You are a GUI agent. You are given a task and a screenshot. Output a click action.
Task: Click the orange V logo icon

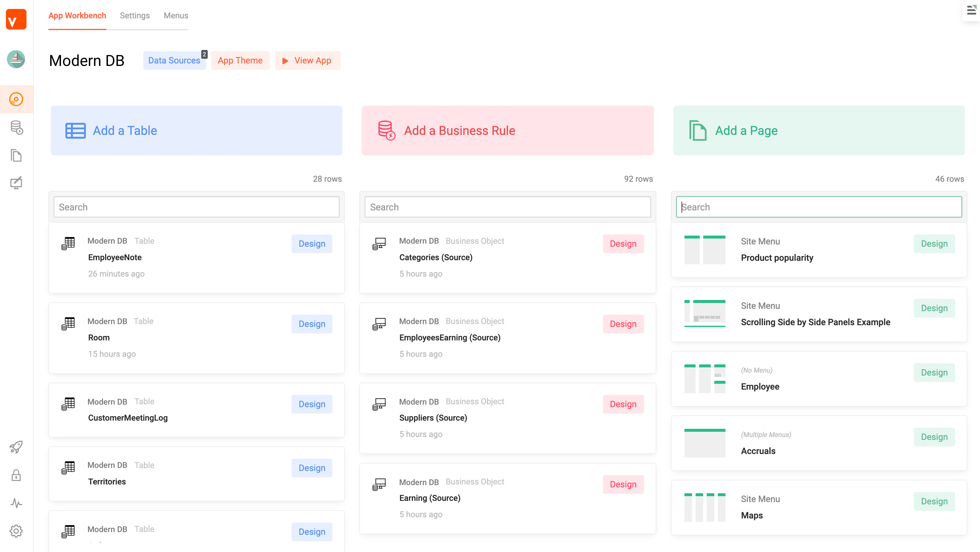pyautogui.click(x=16, y=19)
